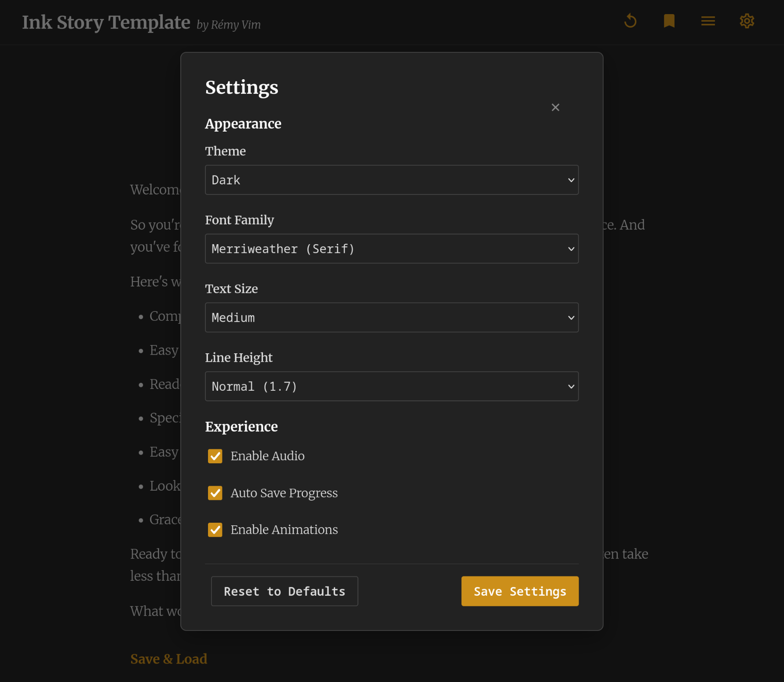Open the Text Size dropdown
Image resolution: width=784 pixels, height=682 pixels.
tap(392, 317)
